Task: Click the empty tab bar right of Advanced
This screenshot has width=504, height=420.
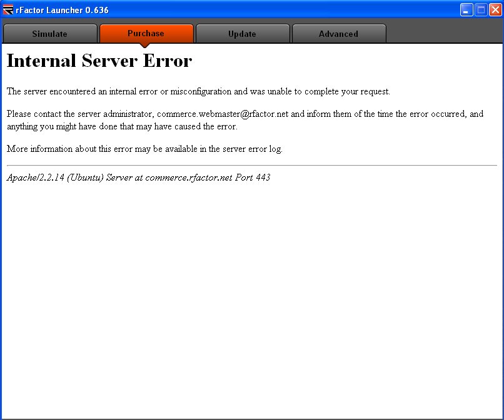Action: 444,34
